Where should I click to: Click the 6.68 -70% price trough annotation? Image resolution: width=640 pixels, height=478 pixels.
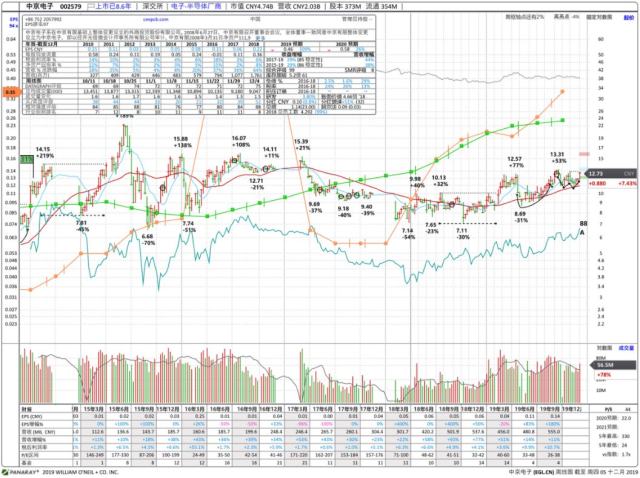click(148, 240)
